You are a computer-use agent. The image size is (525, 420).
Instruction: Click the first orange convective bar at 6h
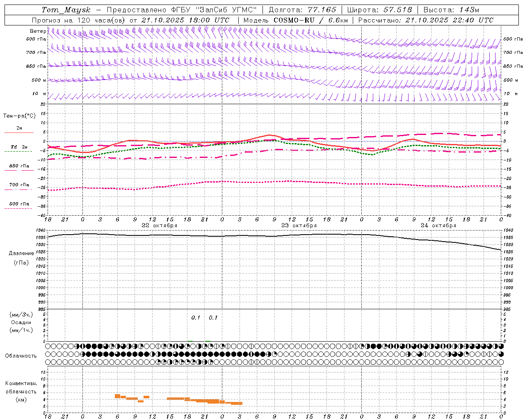(x=117, y=396)
